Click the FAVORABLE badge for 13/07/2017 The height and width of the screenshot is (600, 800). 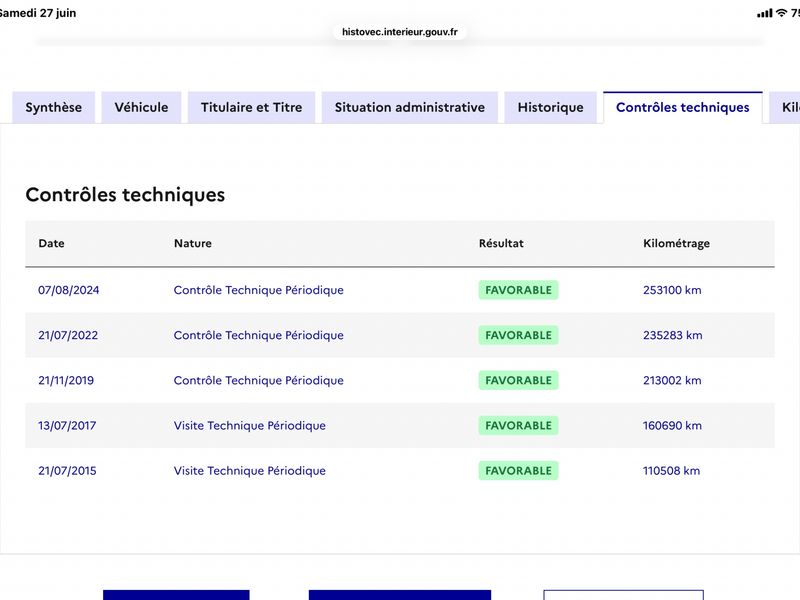pyautogui.click(x=518, y=426)
